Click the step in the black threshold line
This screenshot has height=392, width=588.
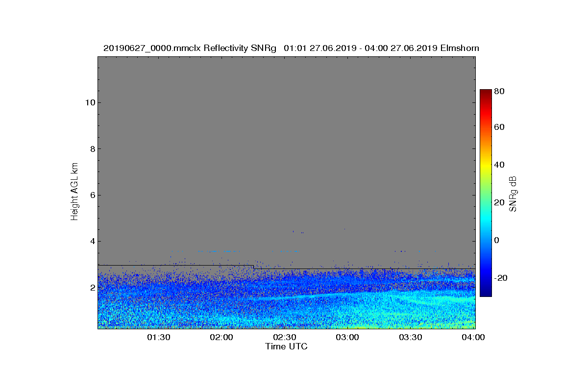254,267
